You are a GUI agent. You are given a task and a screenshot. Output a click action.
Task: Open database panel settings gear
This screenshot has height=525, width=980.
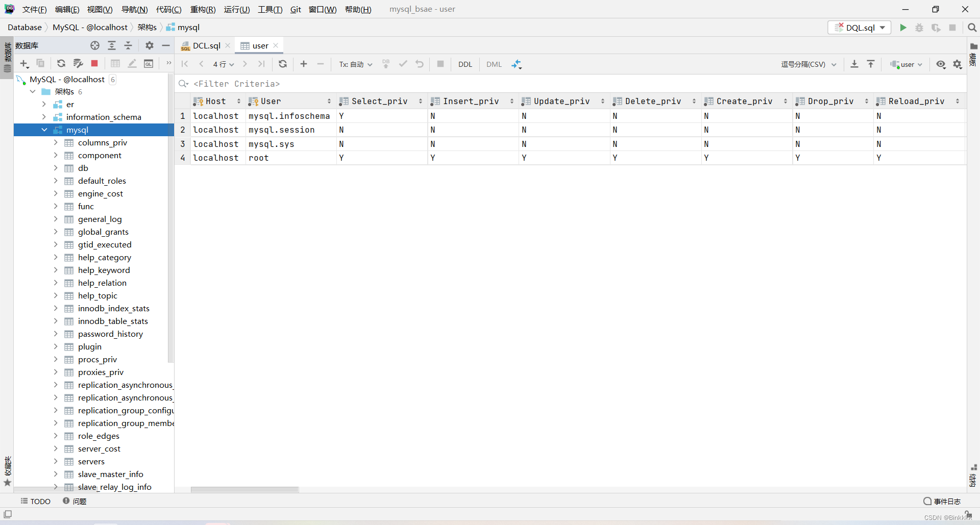point(150,45)
